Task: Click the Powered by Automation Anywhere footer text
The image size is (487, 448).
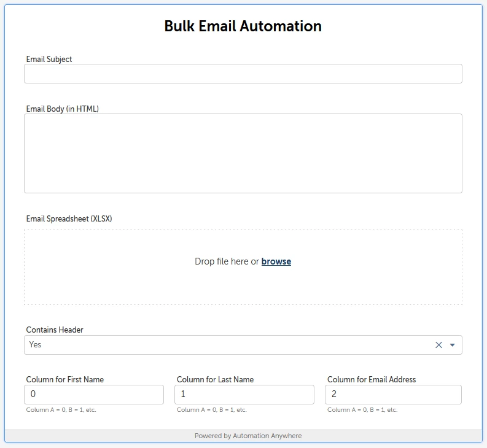Action: tap(248, 436)
